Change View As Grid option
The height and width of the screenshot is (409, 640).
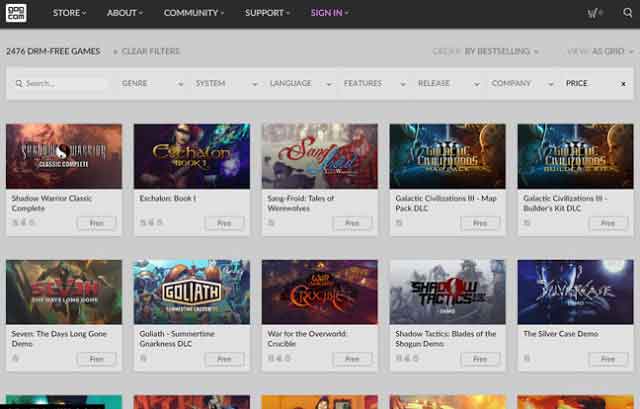point(600,51)
